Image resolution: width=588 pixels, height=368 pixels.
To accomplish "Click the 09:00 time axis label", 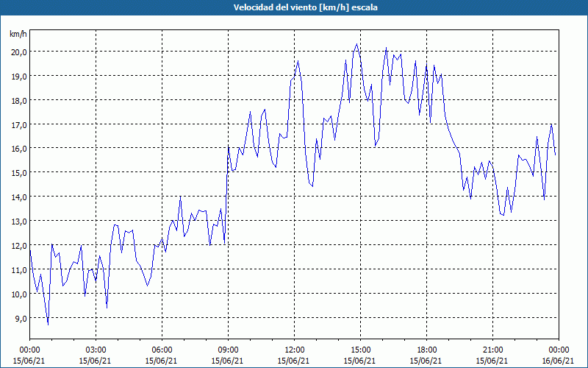I will (228, 350).
